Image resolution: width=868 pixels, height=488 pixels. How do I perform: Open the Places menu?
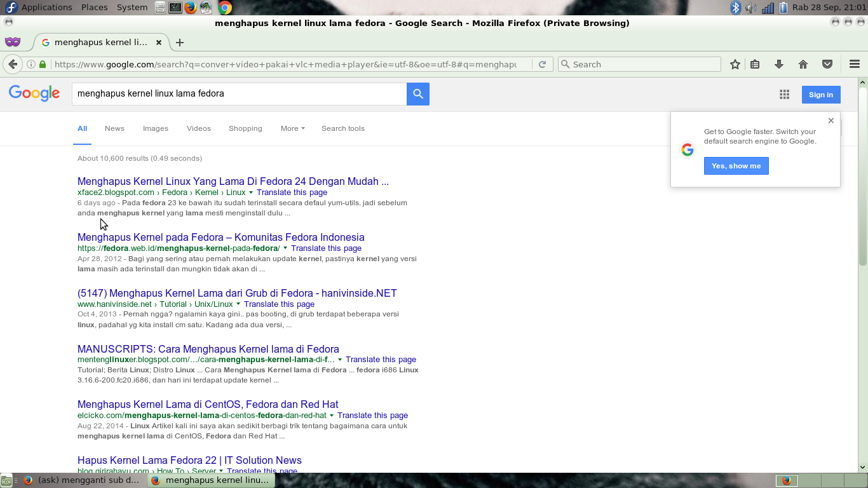[94, 8]
